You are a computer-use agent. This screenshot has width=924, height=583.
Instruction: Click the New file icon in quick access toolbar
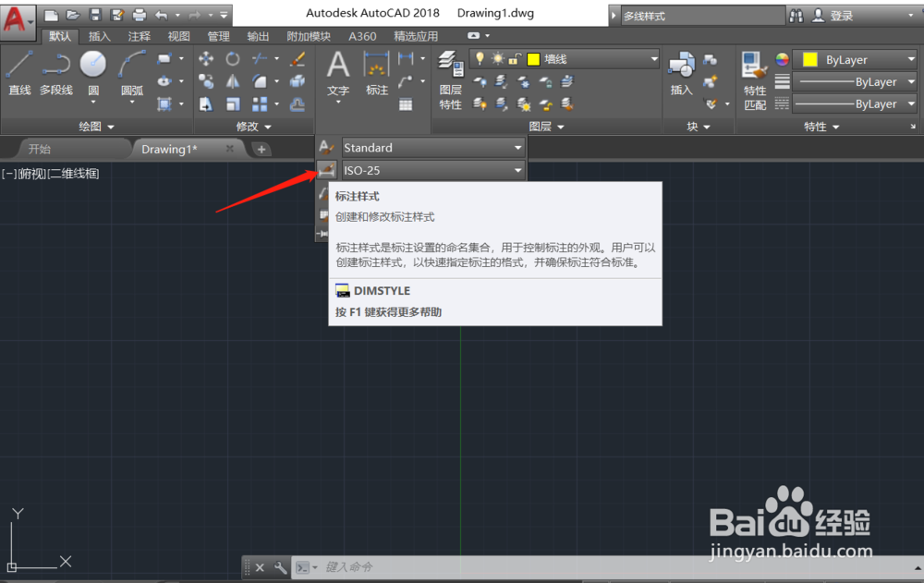coord(52,15)
